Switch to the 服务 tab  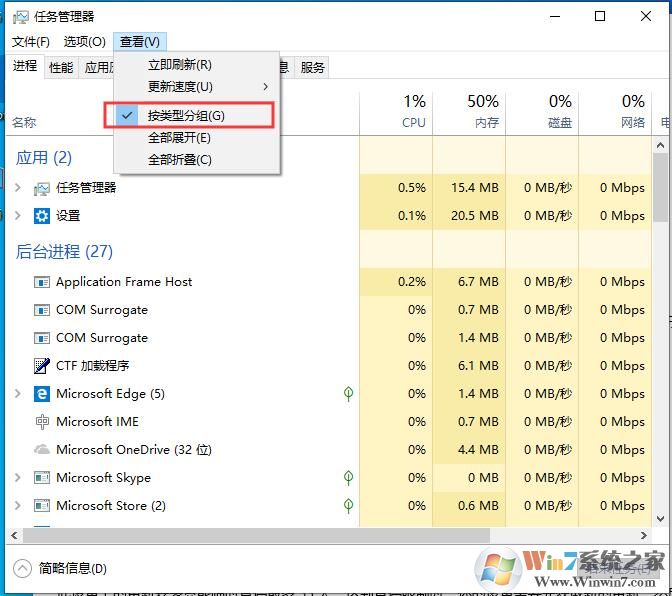(x=312, y=68)
